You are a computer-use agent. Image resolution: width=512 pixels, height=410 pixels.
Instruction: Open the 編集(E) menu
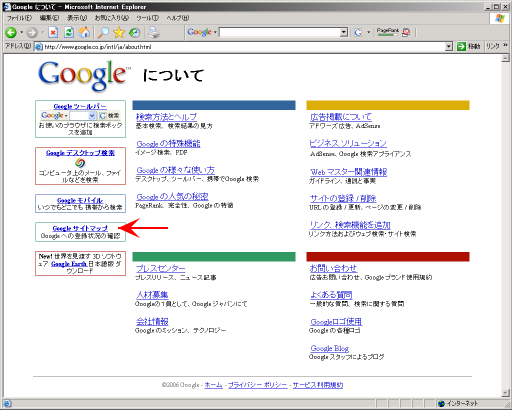click(49, 18)
